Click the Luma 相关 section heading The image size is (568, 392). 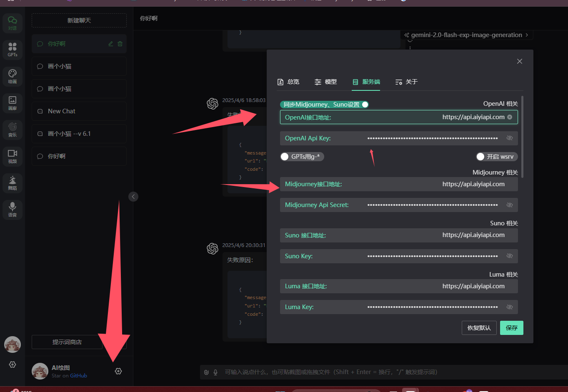503,275
